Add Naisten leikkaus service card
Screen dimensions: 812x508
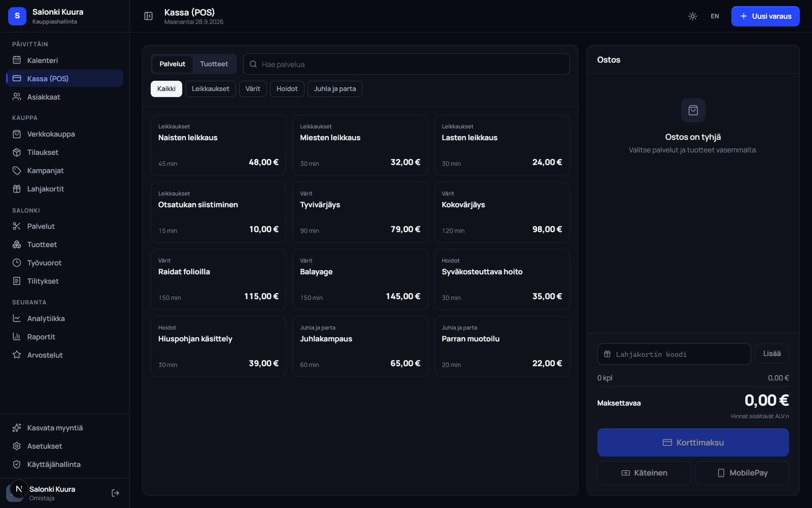[x=218, y=145]
